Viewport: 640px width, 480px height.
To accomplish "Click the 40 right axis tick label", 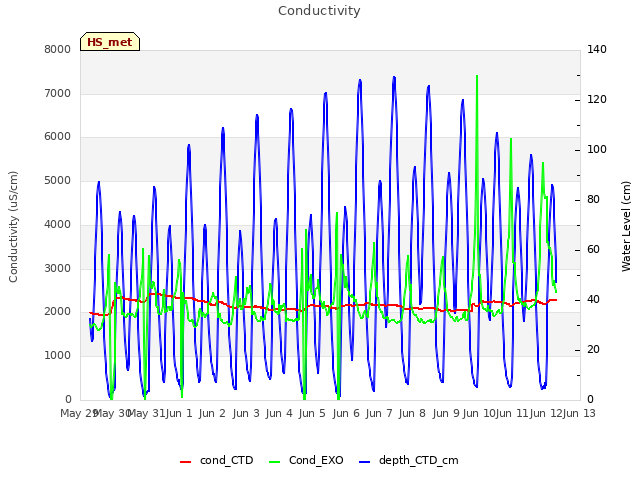I will click(593, 300).
